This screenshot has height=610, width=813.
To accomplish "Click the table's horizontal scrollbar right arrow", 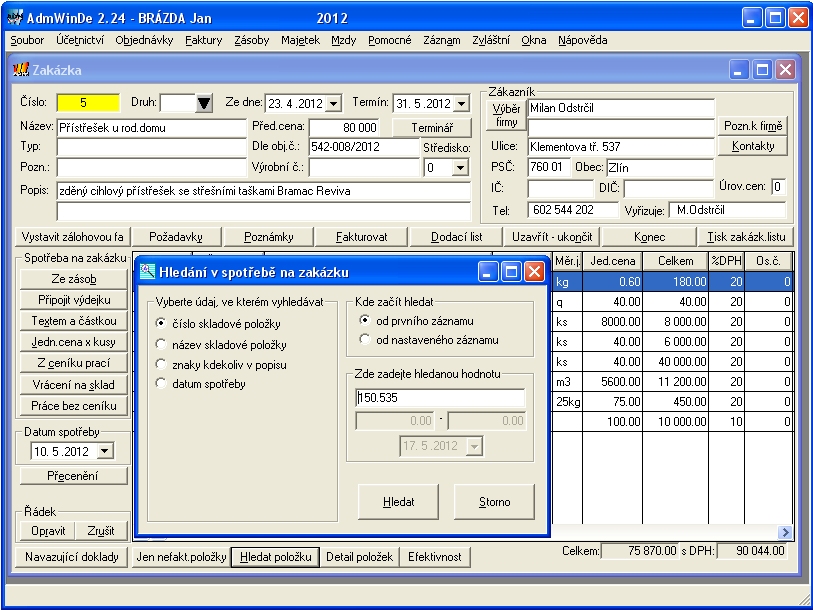I will coord(785,532).
